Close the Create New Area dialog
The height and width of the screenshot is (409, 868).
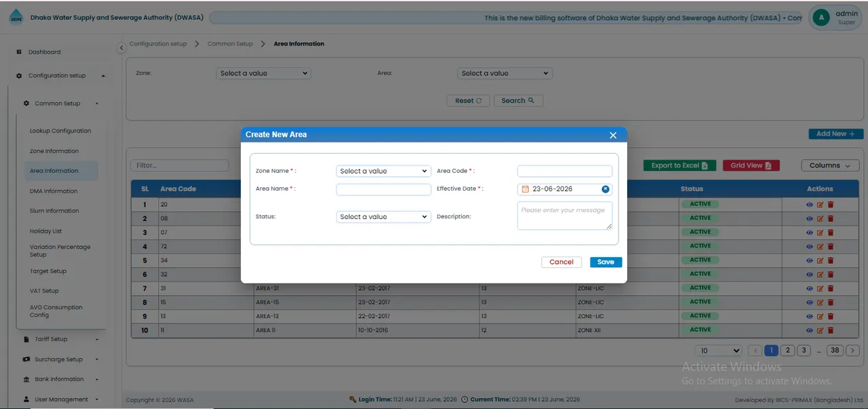pyautogui.click(x=613, y=135)
